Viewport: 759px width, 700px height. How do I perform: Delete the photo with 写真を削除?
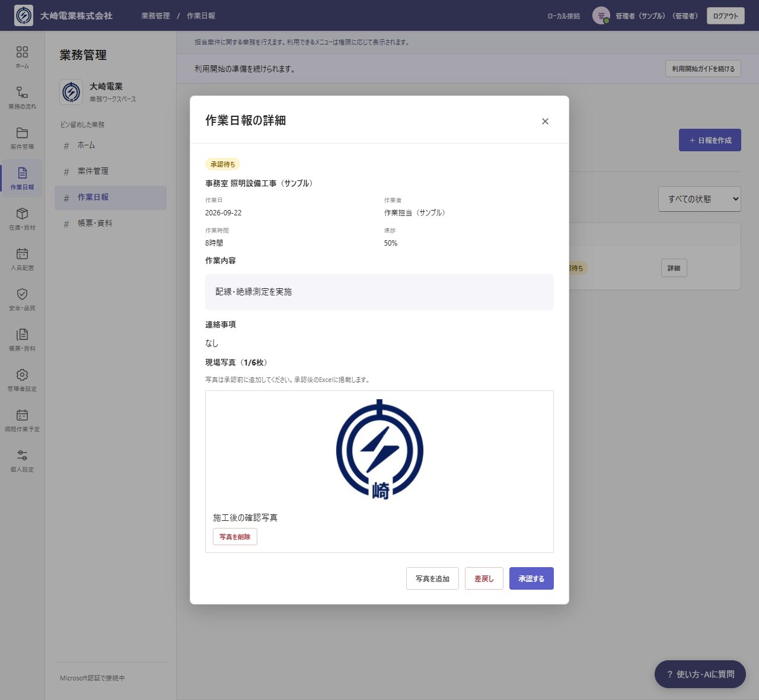click(x=235, y=537)
